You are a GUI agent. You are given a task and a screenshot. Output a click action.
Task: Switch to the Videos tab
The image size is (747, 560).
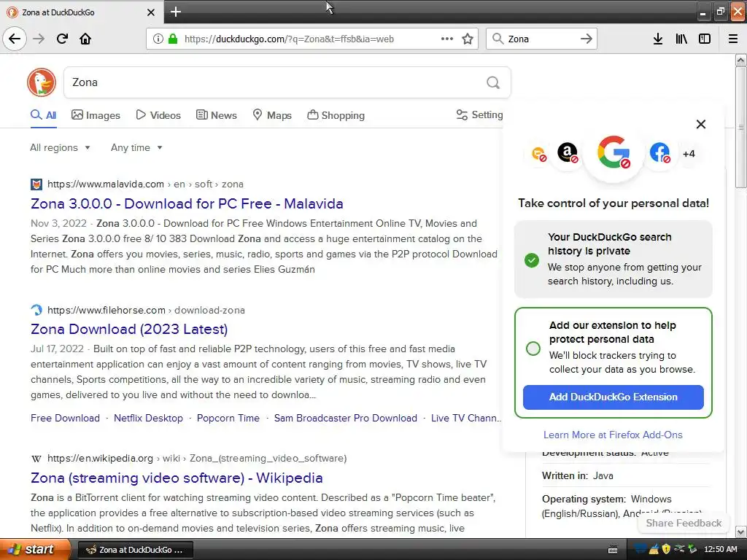[158, 115]
